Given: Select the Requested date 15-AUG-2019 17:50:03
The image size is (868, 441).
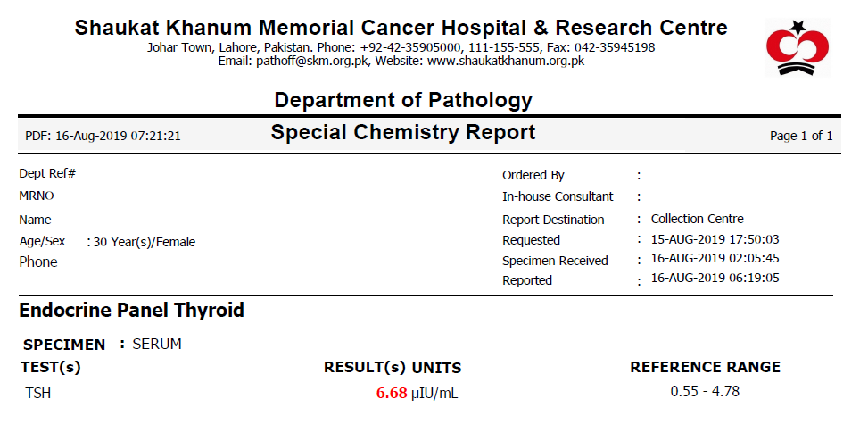Looking at the screenshot, I should pos(715,240).
